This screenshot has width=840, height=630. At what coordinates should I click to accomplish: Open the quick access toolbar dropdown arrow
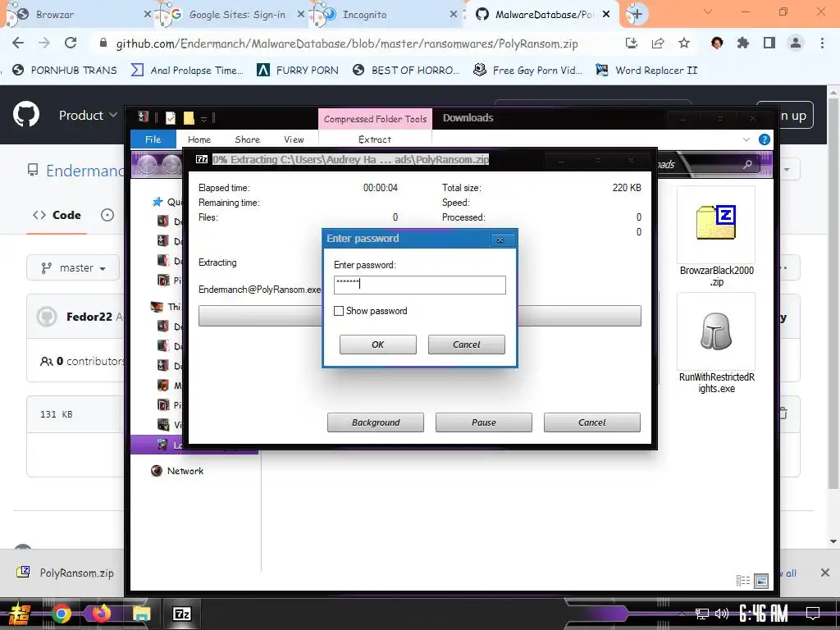[x=203, y=118]
